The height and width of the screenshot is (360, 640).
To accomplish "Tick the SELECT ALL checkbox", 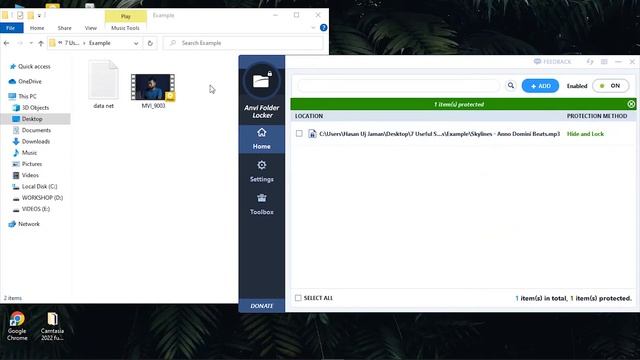I will pos(298,298).
